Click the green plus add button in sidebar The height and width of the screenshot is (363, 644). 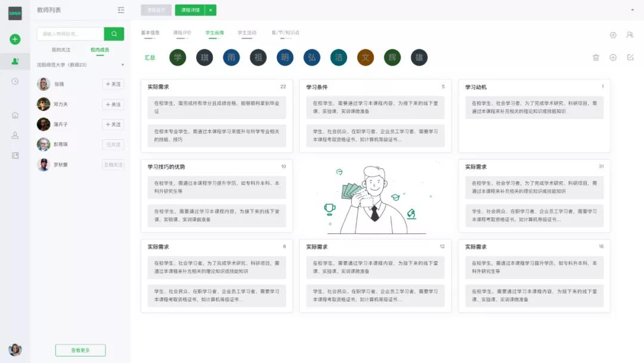(x=15, y=39)
